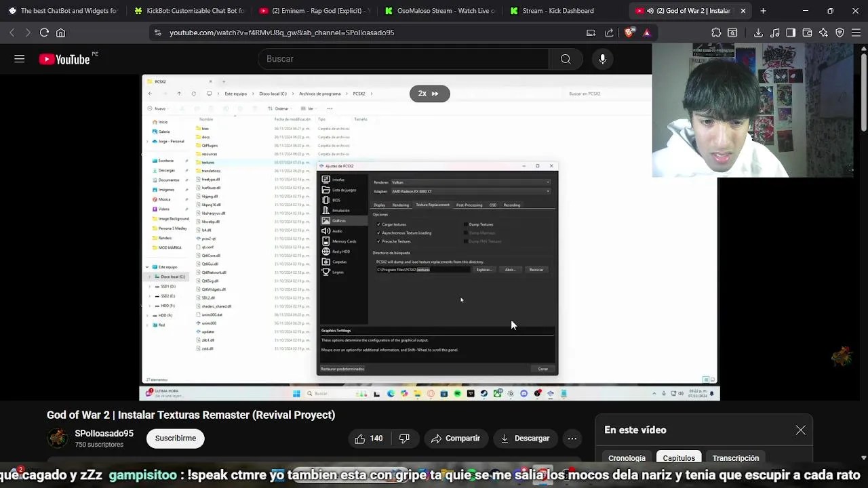Click the page vertical scrollbar

pyautogui.click(x=863, y=91)
